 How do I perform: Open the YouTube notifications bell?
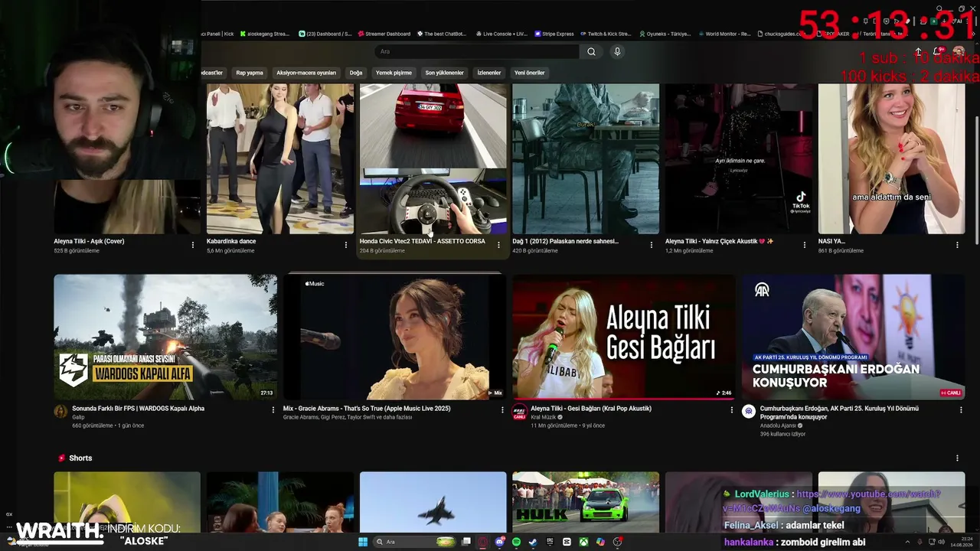(939, 51)
